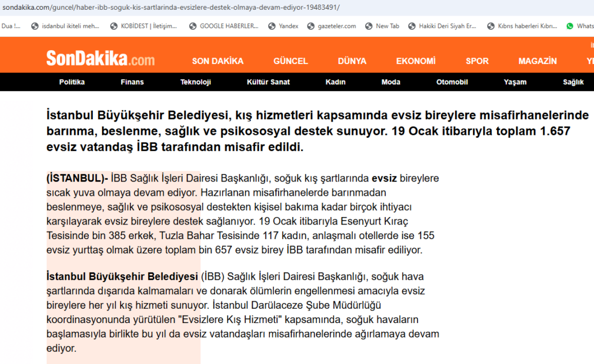Open the EKONOMİ section

click(x=416, y=61)
